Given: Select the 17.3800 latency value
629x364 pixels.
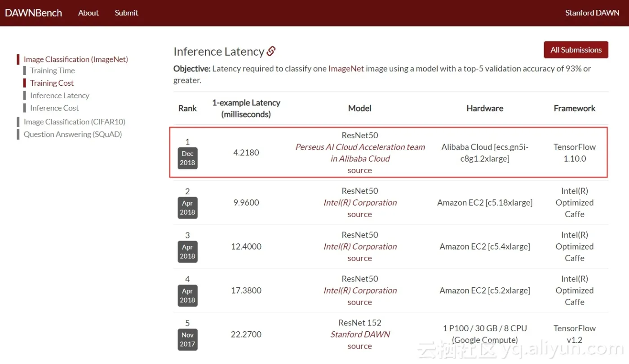Looking at the screenshot, I should pyautogui.click(x=246, y=290).
